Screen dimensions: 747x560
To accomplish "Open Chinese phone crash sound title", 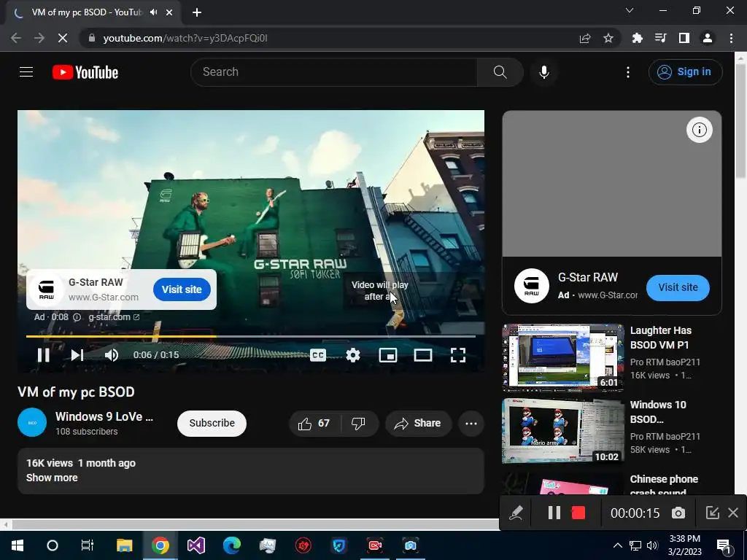I will (664, 485).
